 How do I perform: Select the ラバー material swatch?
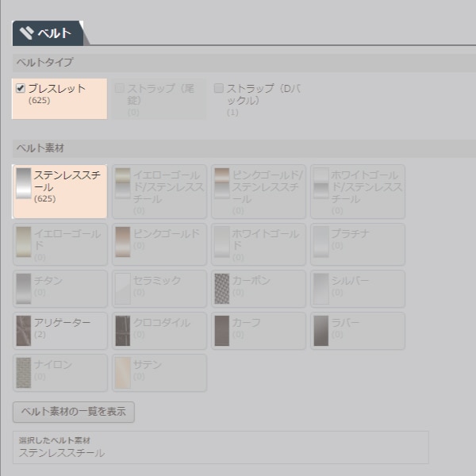[x=321, y=331]
